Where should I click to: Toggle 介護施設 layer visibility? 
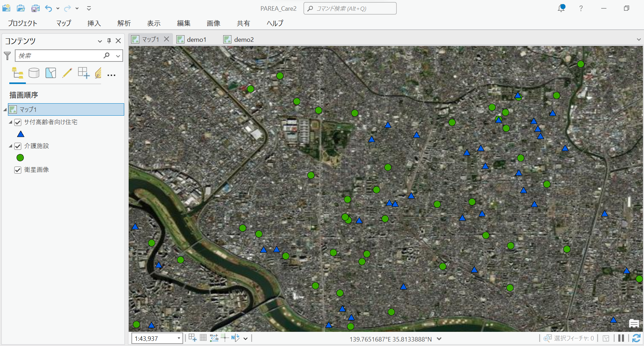18,146
